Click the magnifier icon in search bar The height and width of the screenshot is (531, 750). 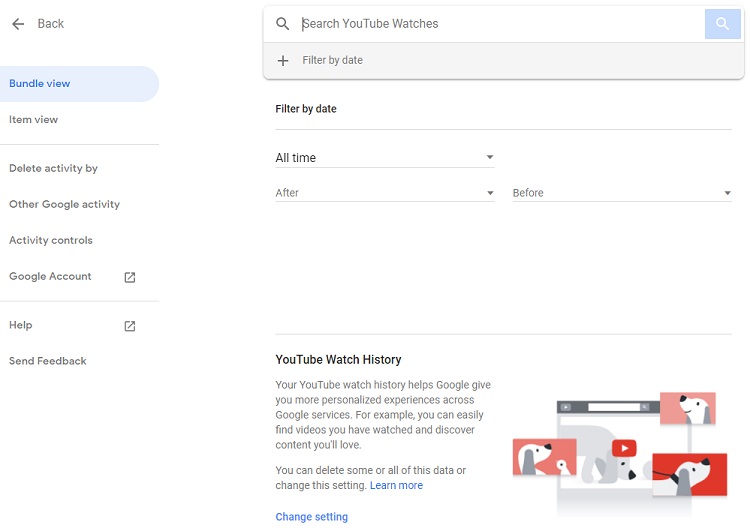(x=283, y=24)
